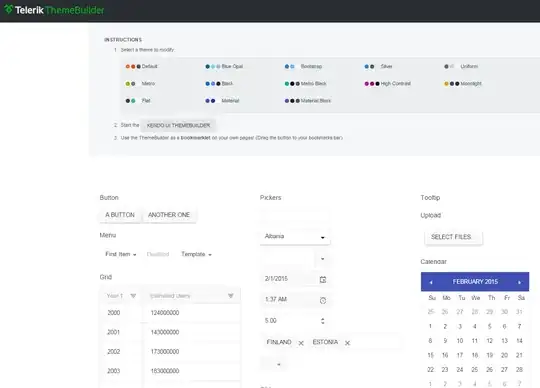
Task: Click the Telerik ThemeBuilder logo
Action: click(54, 10)
